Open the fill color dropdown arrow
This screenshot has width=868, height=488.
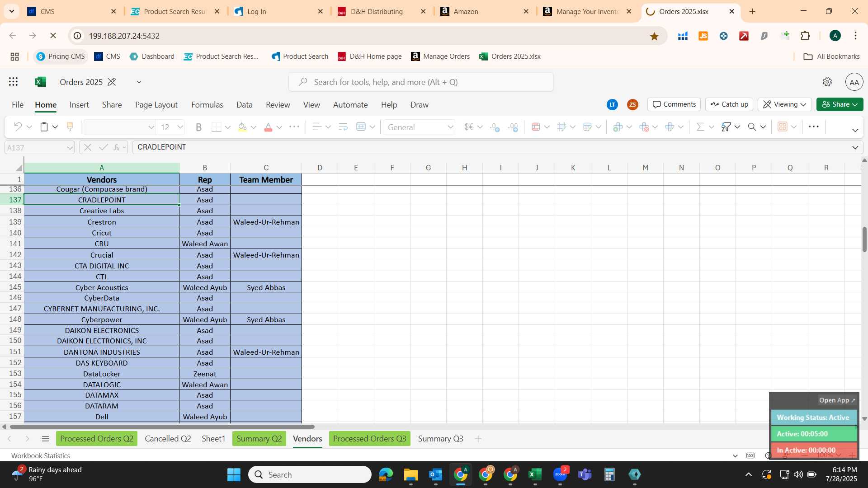253,127
